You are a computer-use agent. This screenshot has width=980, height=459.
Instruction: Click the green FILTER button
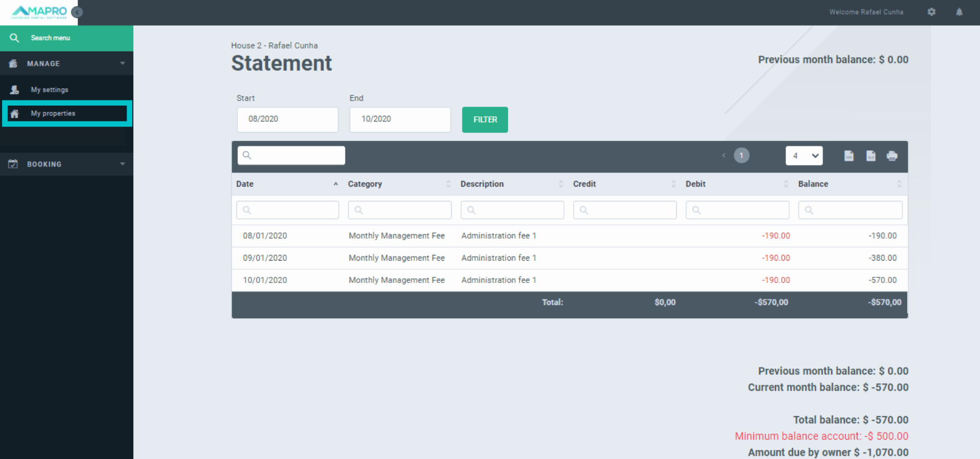(485, 120)
